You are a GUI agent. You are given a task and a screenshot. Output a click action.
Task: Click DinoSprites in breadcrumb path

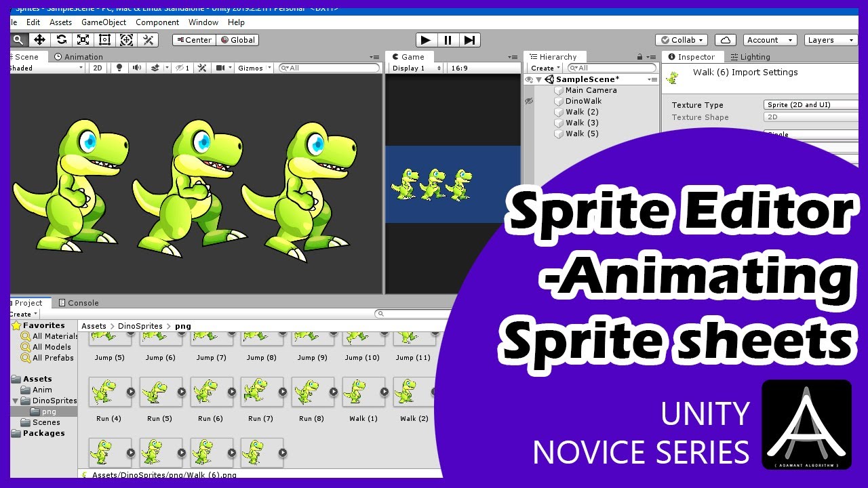[x=140, y=326]
